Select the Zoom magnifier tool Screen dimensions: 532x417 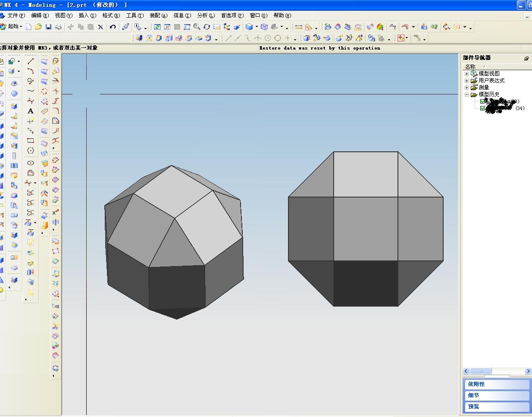197,27
